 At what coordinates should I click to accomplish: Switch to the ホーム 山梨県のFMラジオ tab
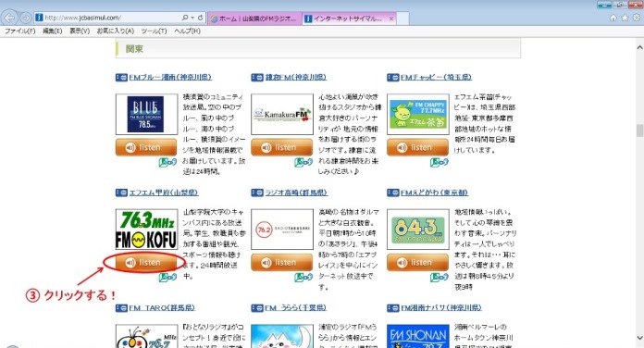point(254,19)
